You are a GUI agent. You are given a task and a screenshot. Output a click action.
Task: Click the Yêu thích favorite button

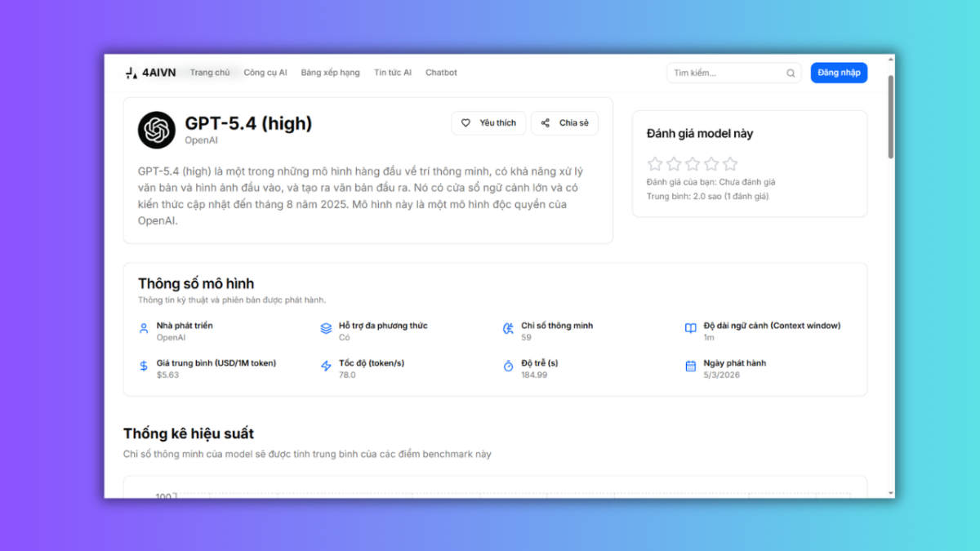click(x=488, y=123)
